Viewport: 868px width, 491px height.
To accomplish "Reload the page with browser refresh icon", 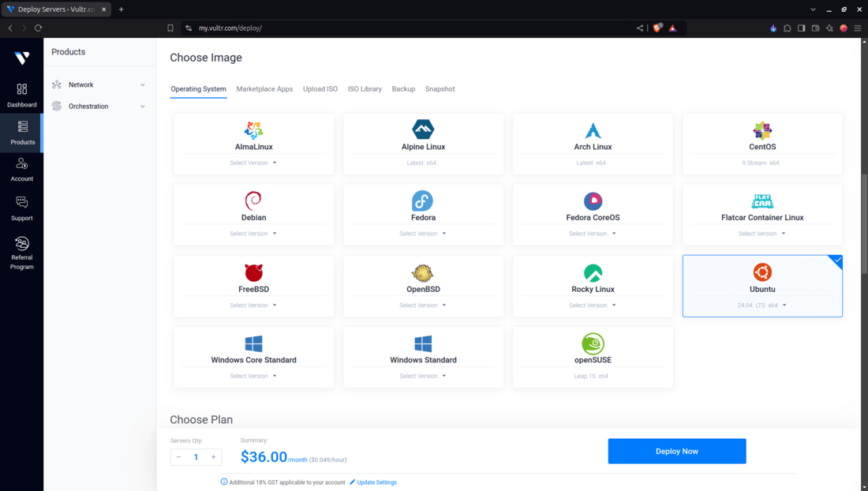I will [38, 28].
